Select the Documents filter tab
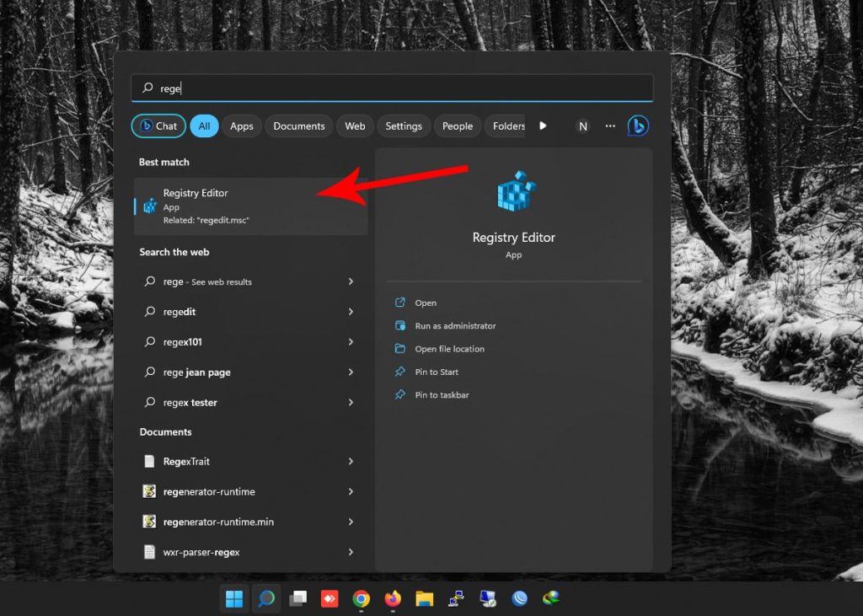 pyautogui.click(x=298, y=126)
